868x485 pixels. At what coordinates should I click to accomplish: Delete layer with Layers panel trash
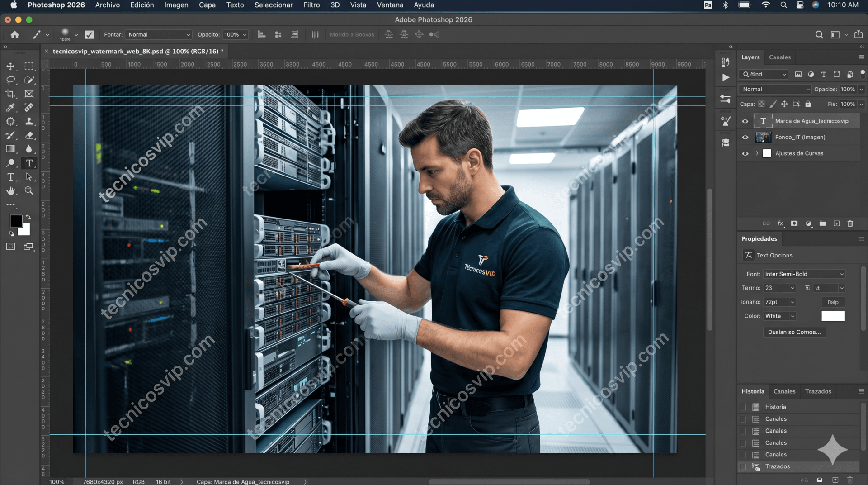point(850,223)
